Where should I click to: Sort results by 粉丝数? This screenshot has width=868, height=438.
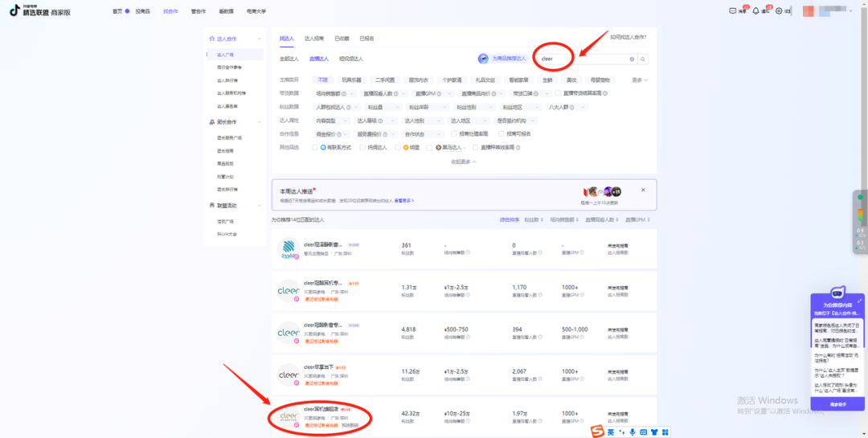pos(534,220)
